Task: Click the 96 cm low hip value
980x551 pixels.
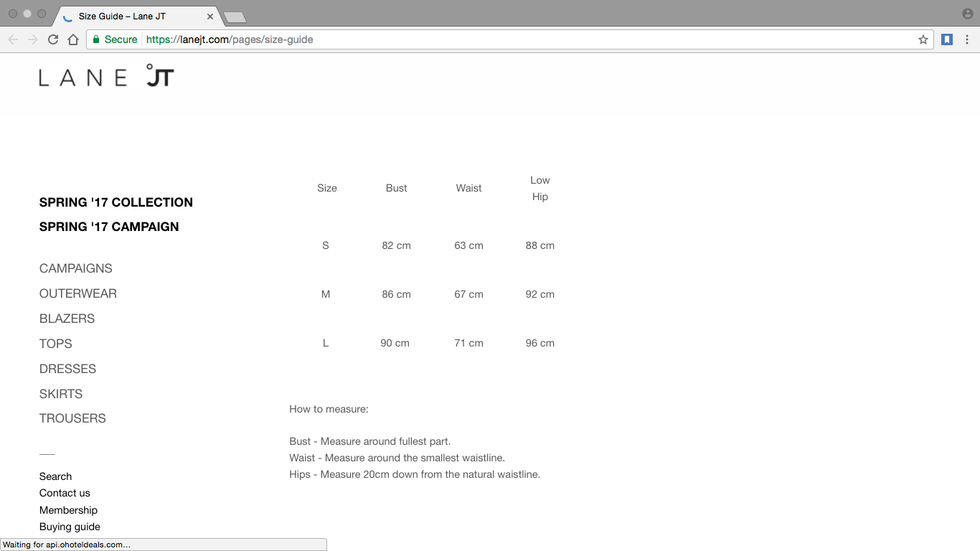Action: tap(540, 343)
